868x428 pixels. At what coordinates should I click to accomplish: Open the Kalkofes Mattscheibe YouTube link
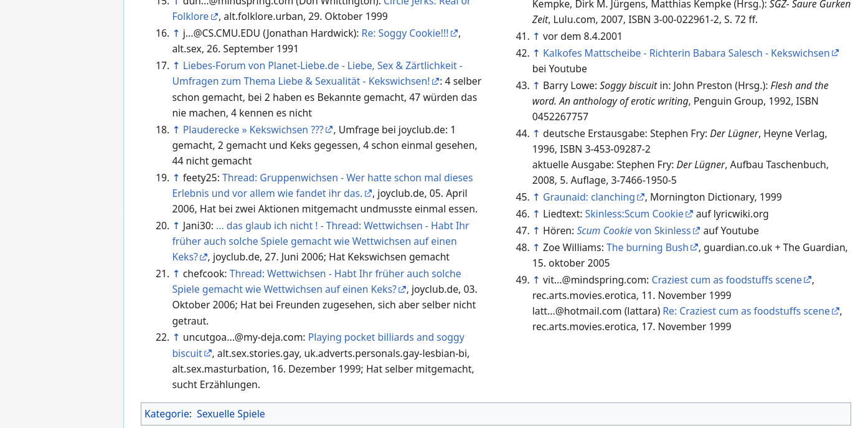tap(691, 54)
